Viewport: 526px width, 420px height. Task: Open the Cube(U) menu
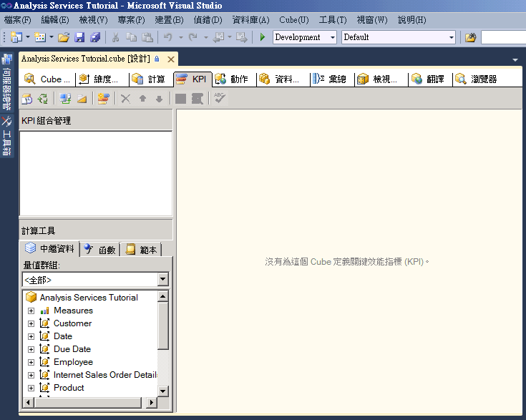pyautogui.click(x=294, y=20)
